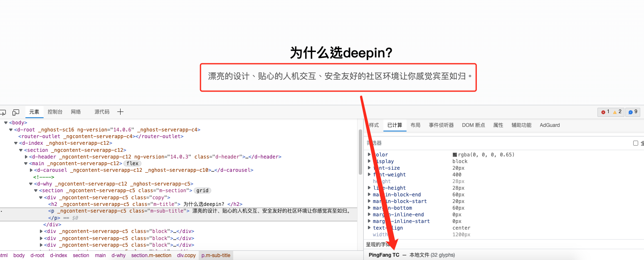Expand the display computed property
The width and height of the screenshot is (644, 260).
[x=369, y=161]
